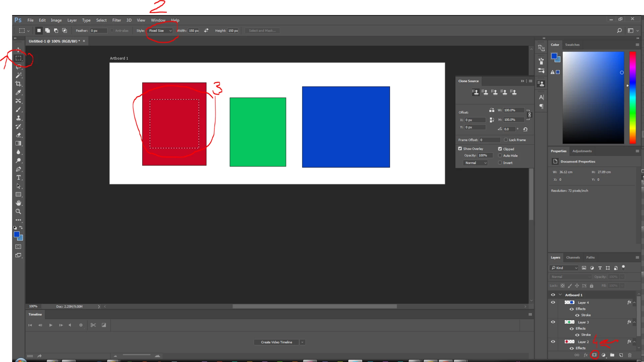644x362 pixels.
Task: Select the History Brush tool
Action: tap(18, 127)
